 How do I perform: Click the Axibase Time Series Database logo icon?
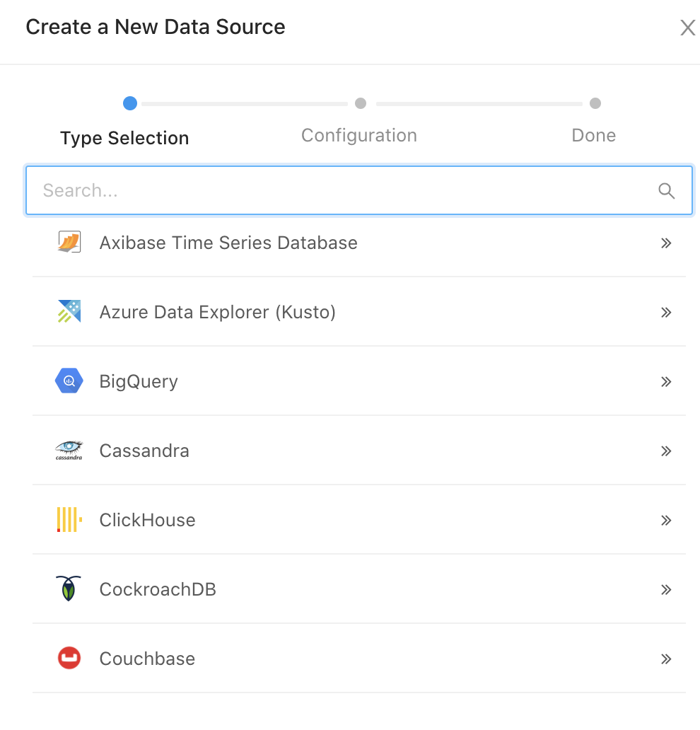[x=69, y=243]
